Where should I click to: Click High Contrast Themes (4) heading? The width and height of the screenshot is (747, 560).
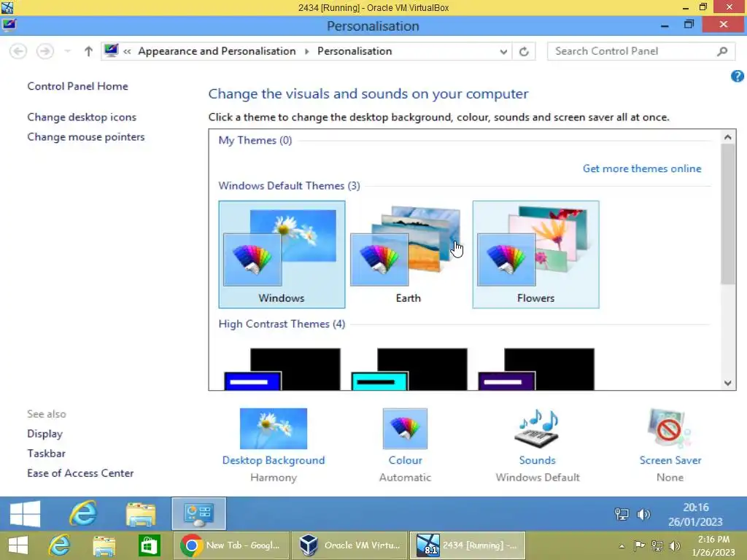(x=282, y=324)
